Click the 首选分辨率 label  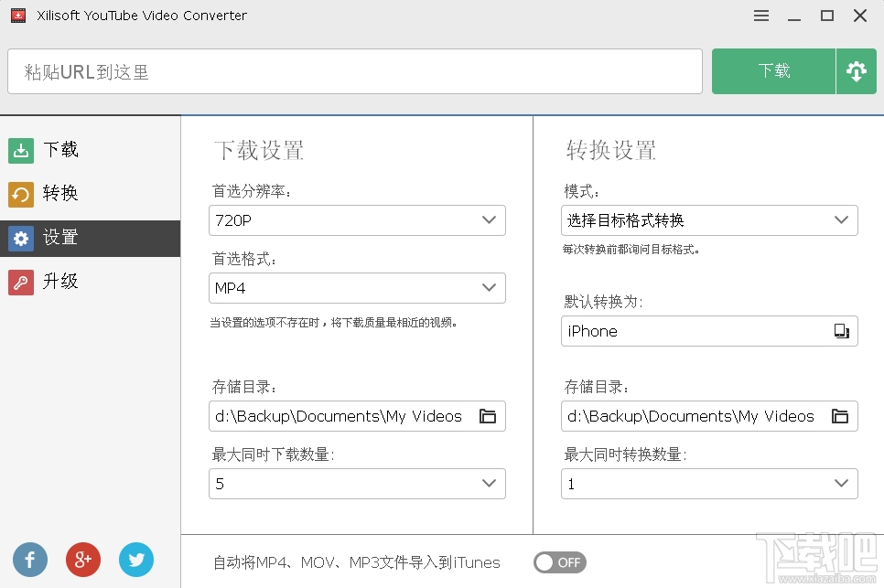tap(252, 191)
